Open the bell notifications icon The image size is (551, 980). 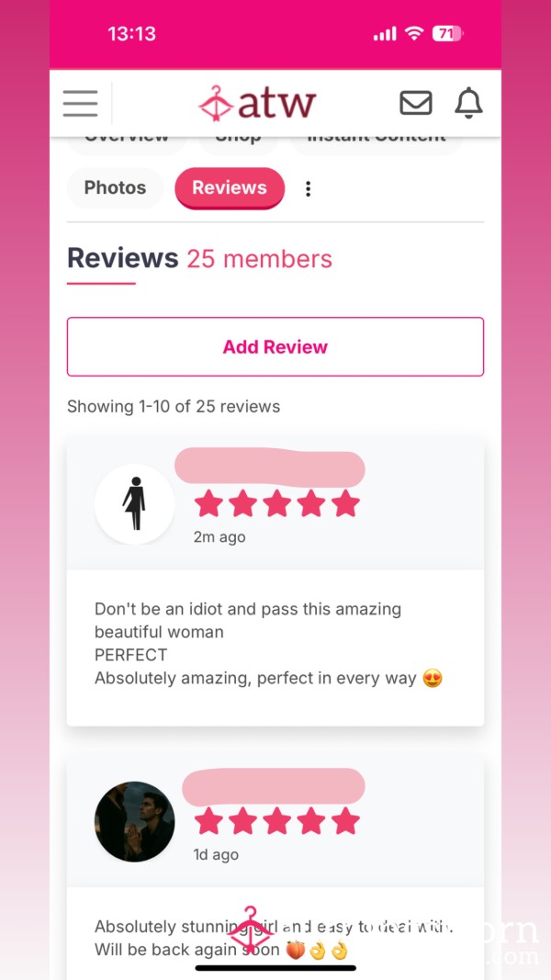click(468, 103)
